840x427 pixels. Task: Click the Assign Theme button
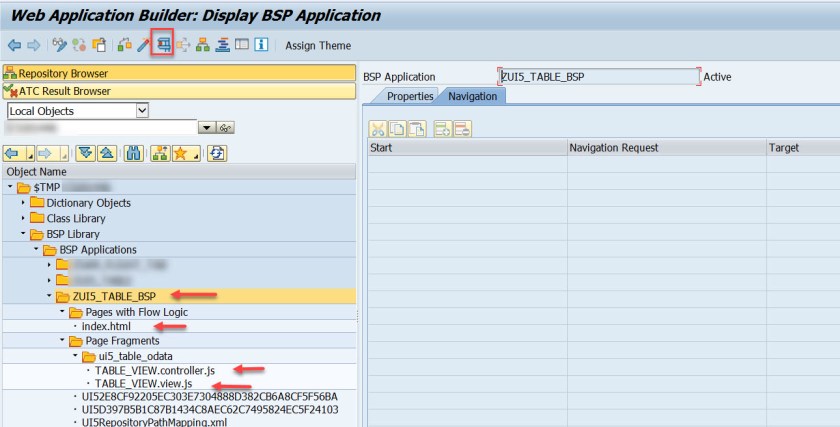318,45
